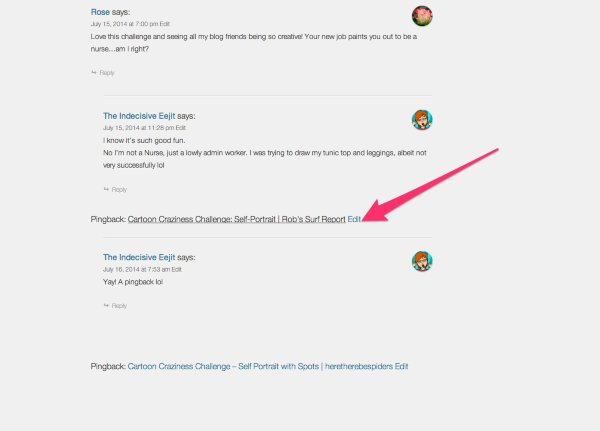
Task: Click reply arrow icon under Rose's comment
Action: tap(94, 72)
